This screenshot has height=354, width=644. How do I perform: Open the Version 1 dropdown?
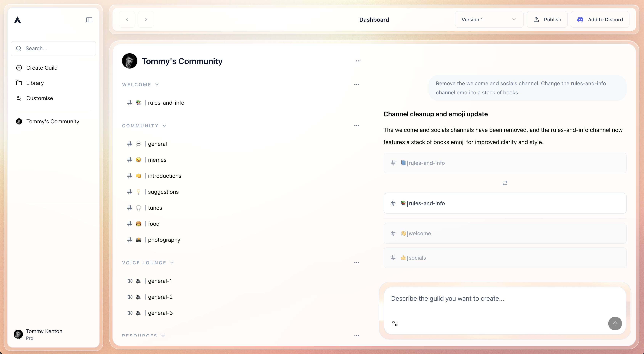(489, 19)
